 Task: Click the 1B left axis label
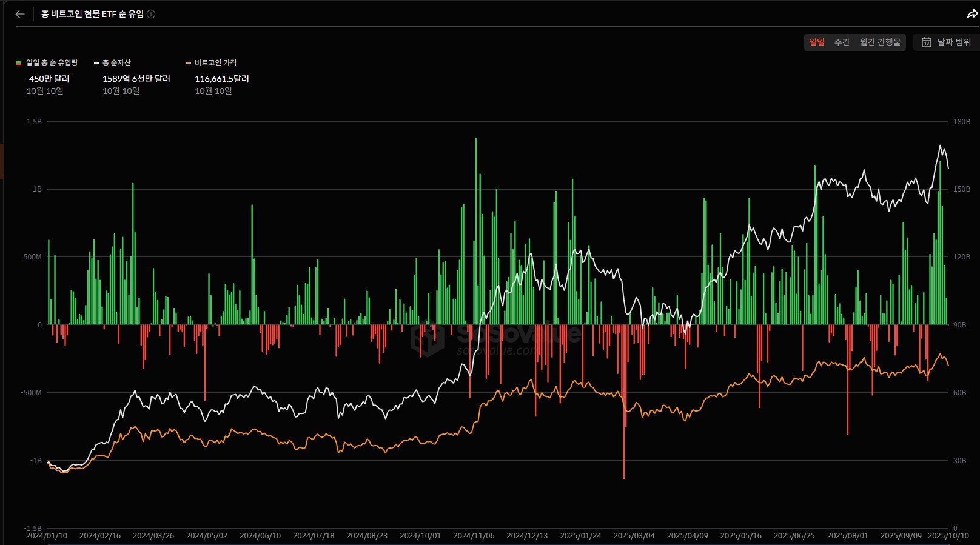pyautogui.click(x=38, y=189)
